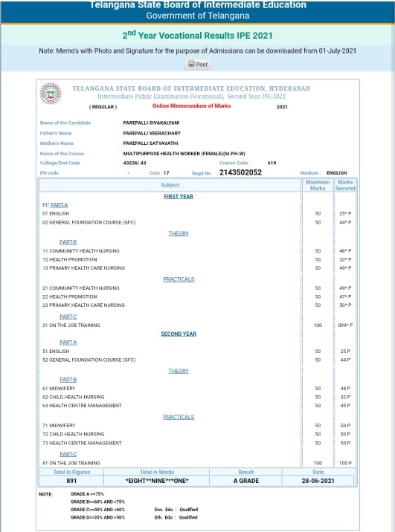The height and width of the screenshot is (532, 395).
Task: Click the Print button
Action: pos(198,64)
